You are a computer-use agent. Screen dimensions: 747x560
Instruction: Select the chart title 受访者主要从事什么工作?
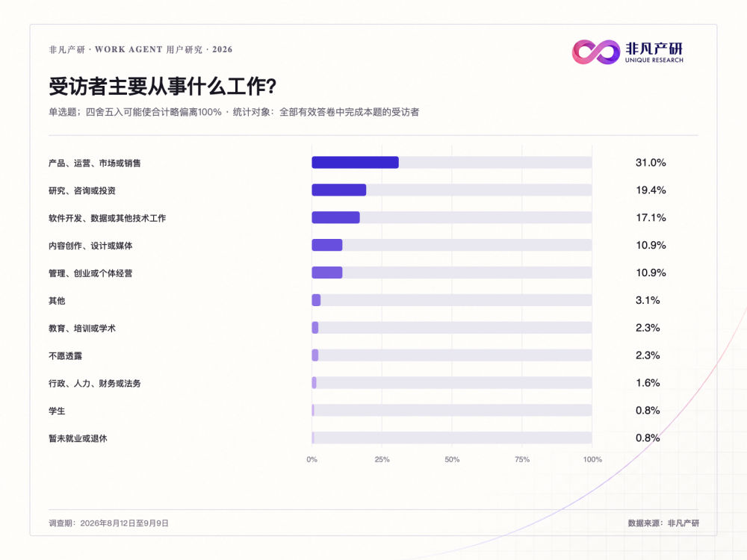tap(162, 86)
